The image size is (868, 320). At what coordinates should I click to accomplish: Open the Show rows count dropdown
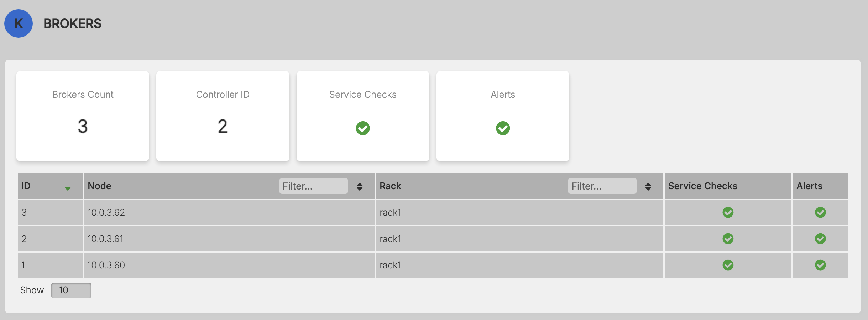point(71,290)
